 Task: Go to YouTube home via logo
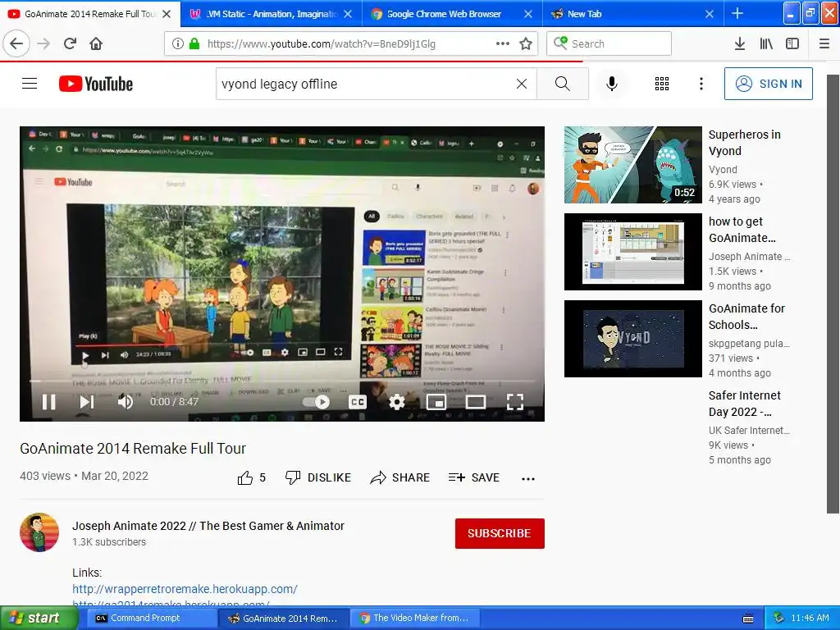[x=96, y=84]
